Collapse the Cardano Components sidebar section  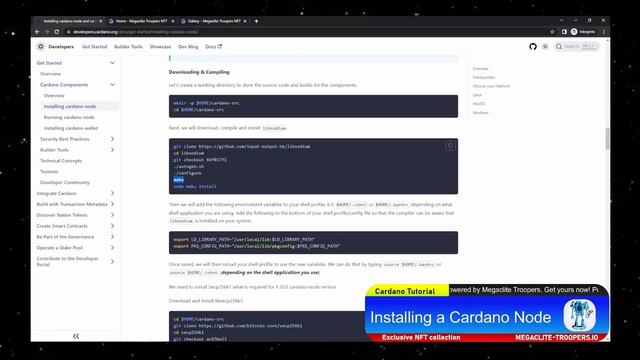click(112, 84)
